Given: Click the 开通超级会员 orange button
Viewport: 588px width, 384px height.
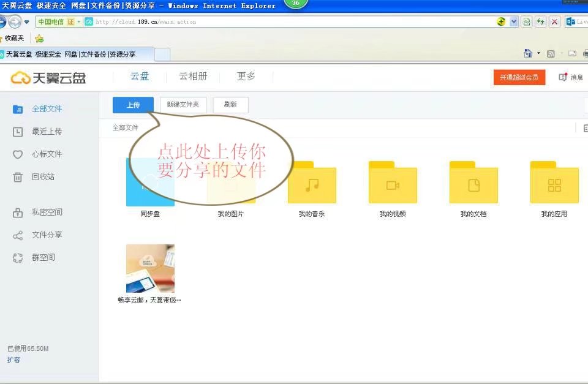Looking at the screenshot, I should click(x=519, y=77).
